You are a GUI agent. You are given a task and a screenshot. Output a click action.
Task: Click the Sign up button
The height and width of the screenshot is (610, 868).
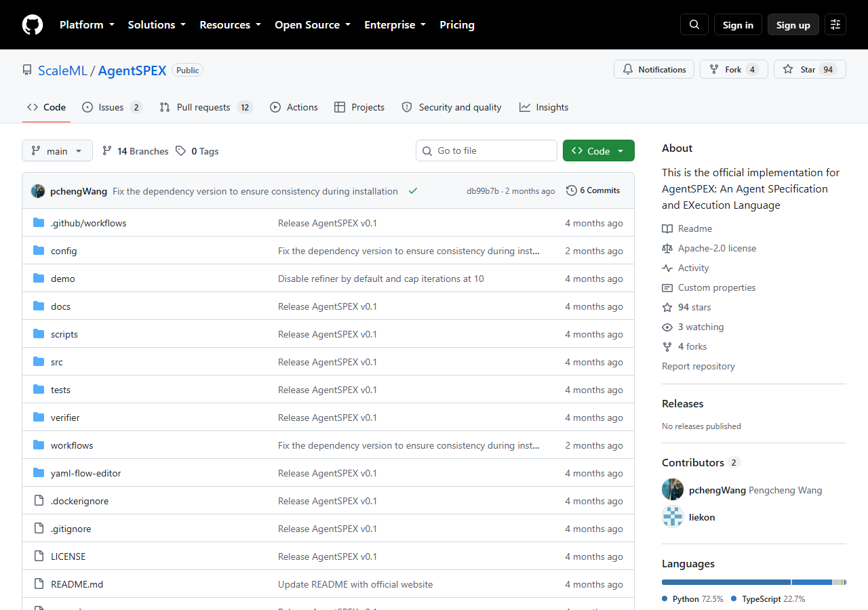793,24
